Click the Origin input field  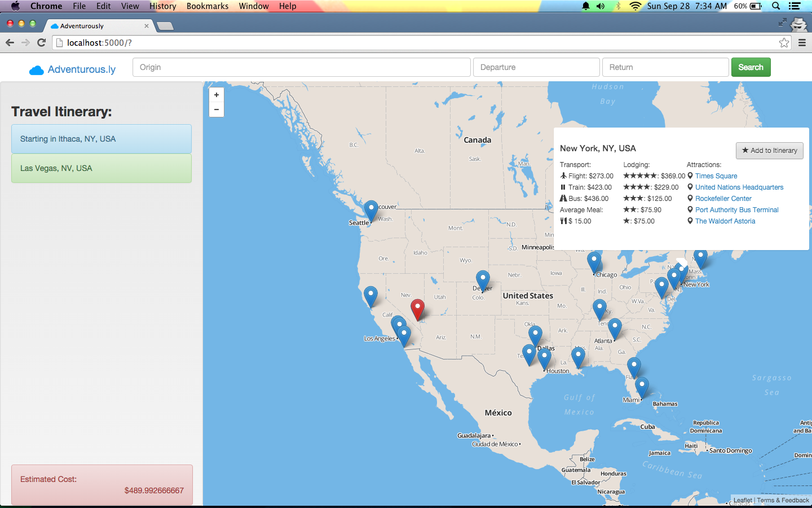(302, 67)
